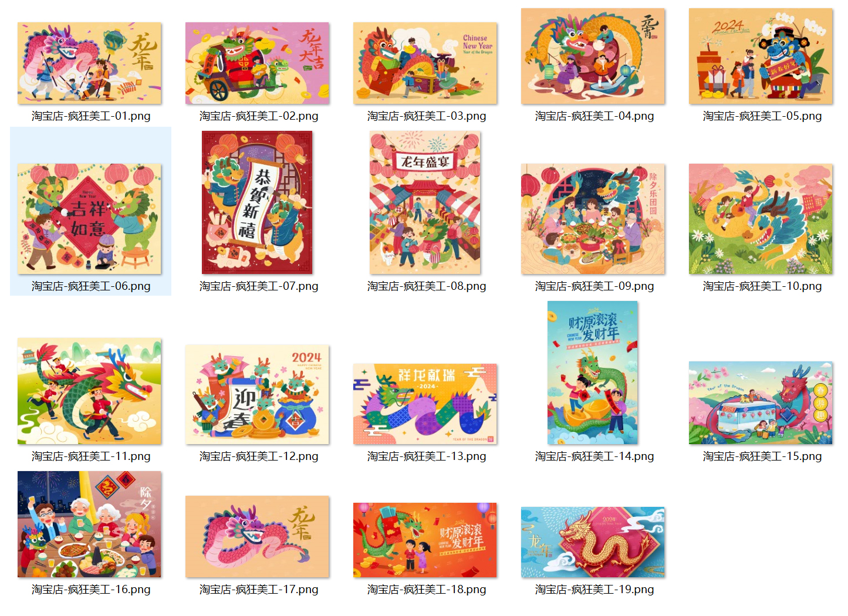
Task: Click the orange 财源滚滚 image 18 thumbnail
Action: tap(425, 540)
